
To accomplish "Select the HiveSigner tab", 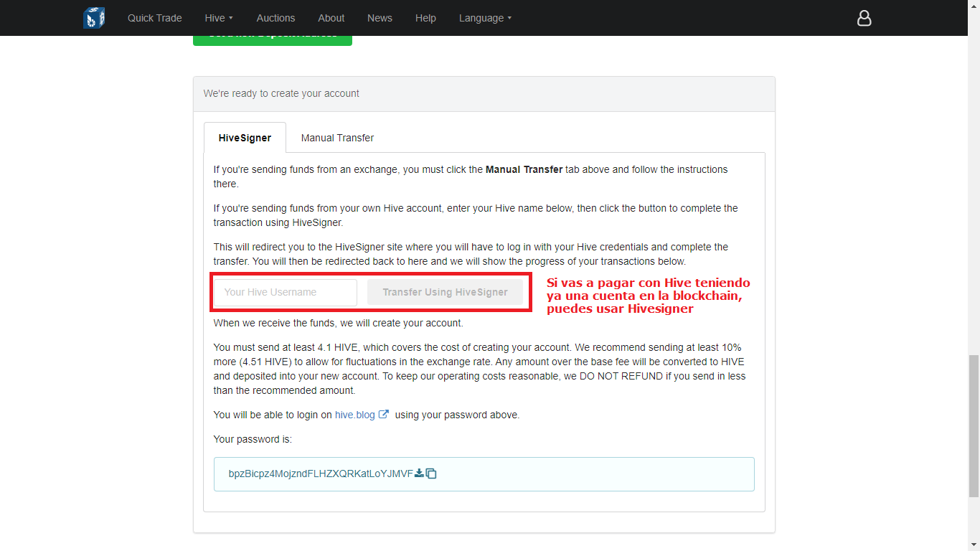I will [245, 138].
